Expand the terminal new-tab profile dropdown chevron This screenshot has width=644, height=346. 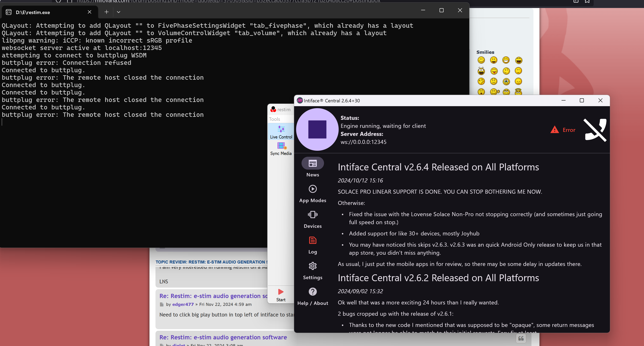tap(119, 12)
